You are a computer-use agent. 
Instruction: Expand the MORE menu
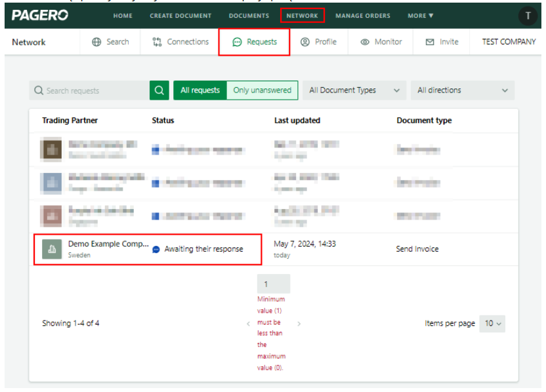(420, 16)
